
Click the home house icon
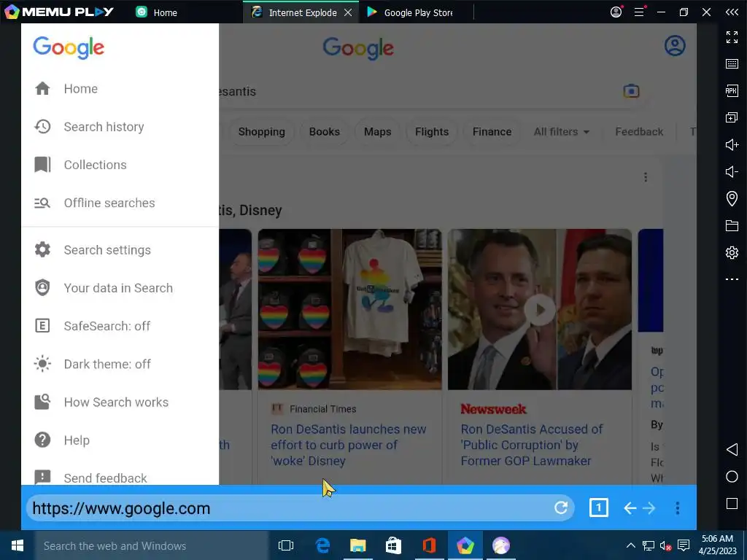42,88
